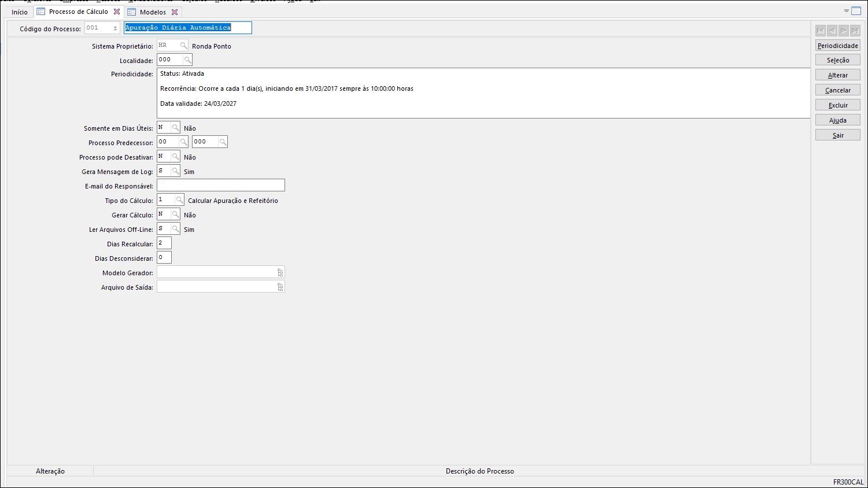Click the Localidade lookup magnifier icon
The width and height of the screenshot is (868, 488).
187,60
